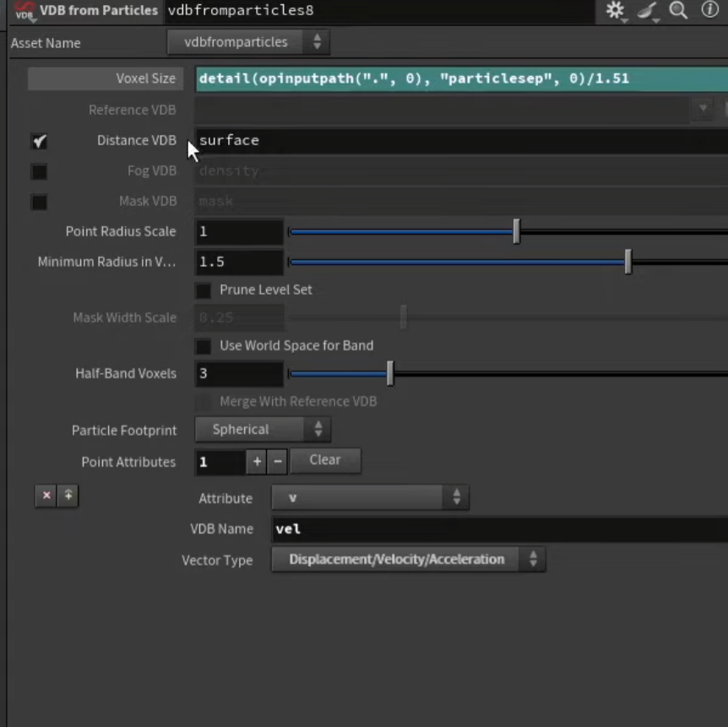Click the Voxel Size expression field
This screenshot has width=728, height=727.
pos(461,79)
